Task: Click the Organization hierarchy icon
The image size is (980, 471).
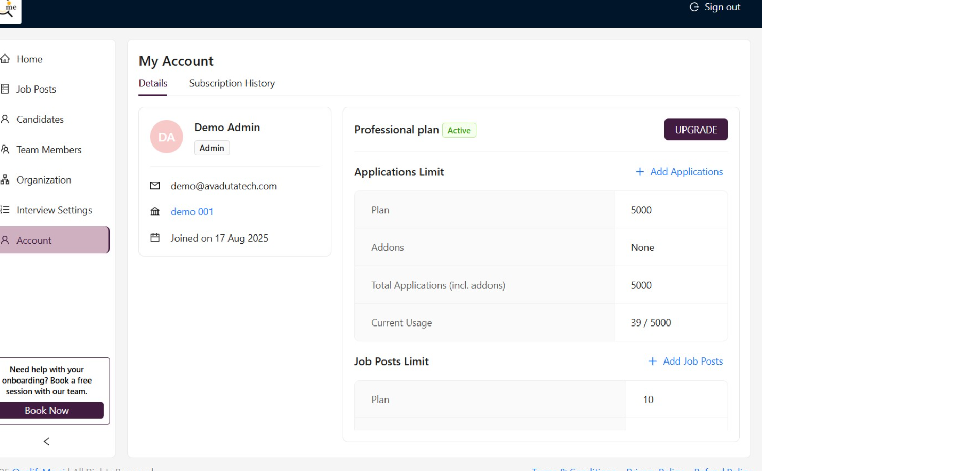Action: 5,180
